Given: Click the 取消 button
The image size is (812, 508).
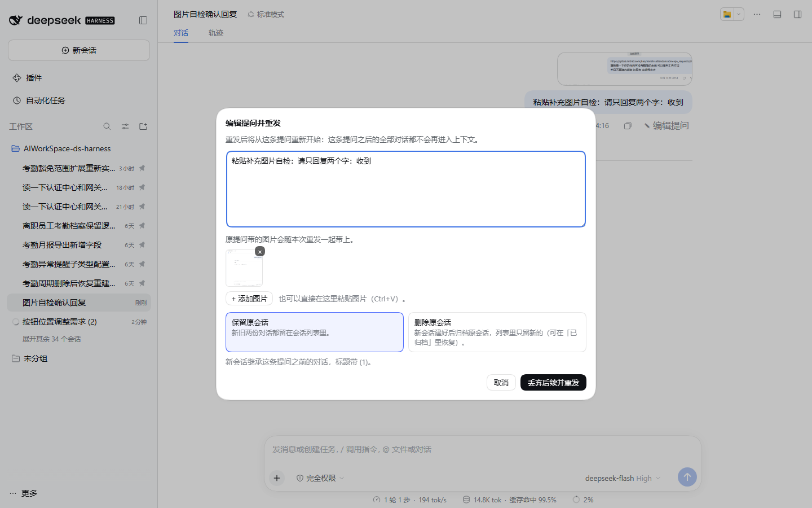Looking at the screenshot, I should click(501, 383).
